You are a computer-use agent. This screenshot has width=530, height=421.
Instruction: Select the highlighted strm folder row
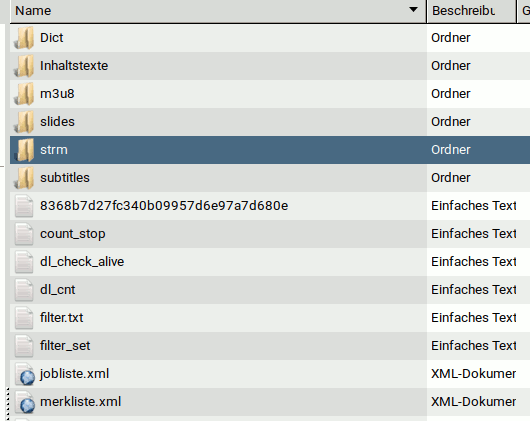click(270, 150)
